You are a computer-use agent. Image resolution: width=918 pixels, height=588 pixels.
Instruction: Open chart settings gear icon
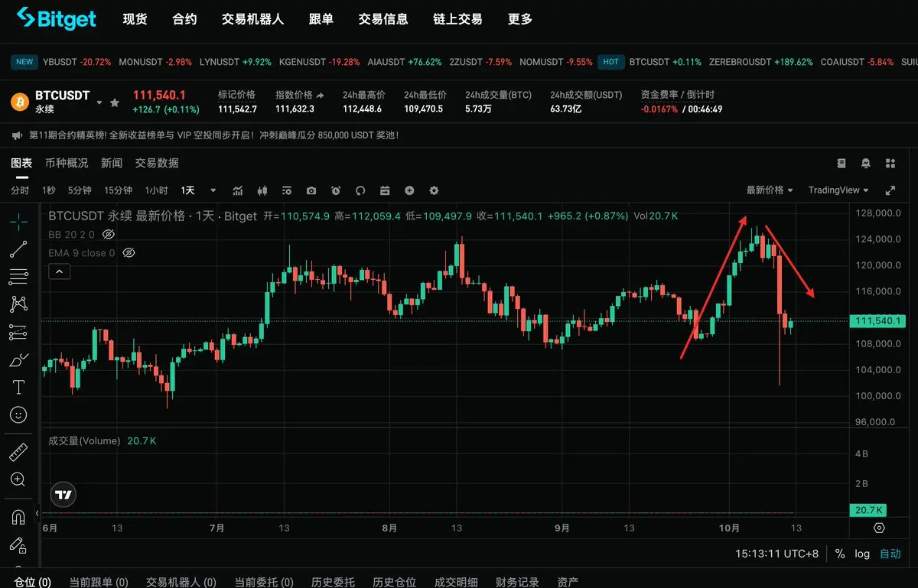pyautogui.click(x=434, y=190)
